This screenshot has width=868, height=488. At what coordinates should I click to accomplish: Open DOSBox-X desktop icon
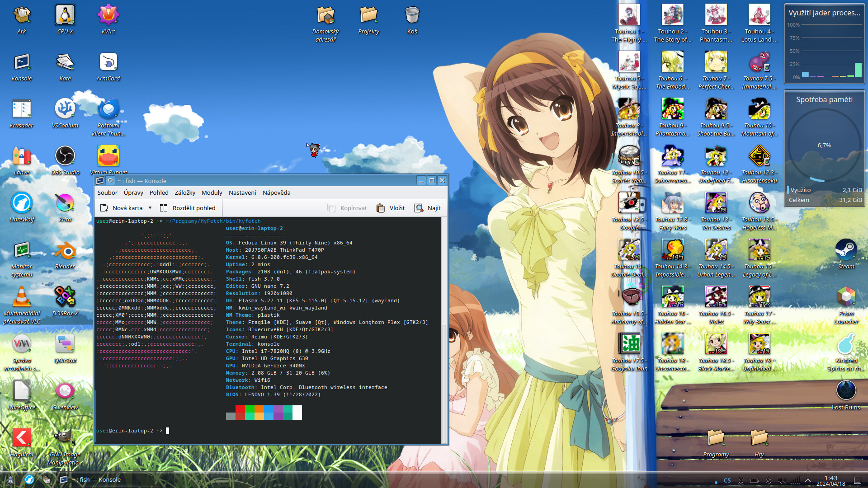[x=65, y=302]
